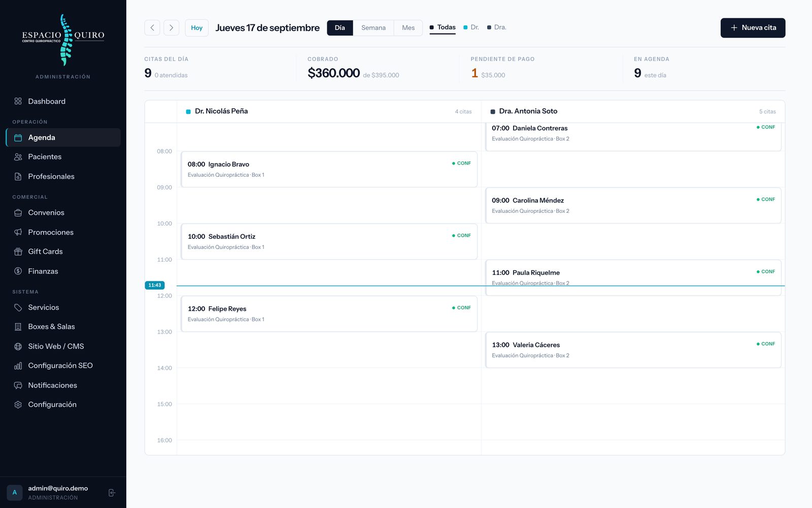The image size is (812, 508).
Task: Open Felipe Reyes 12:00 appointment
Action: (x=329, y=313)
